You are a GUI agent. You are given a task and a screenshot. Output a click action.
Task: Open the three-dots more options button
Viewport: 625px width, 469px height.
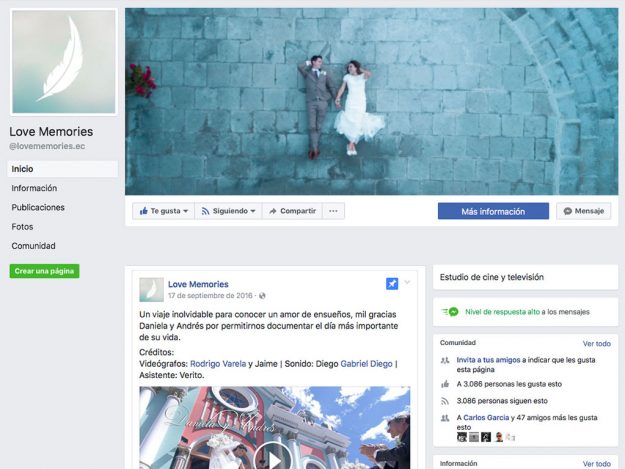(334, 211)
